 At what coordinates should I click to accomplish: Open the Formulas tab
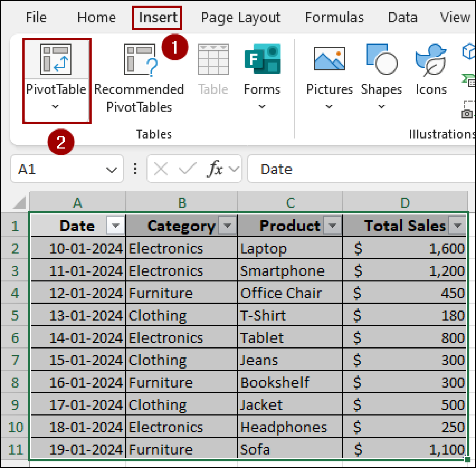click(334, 18)
